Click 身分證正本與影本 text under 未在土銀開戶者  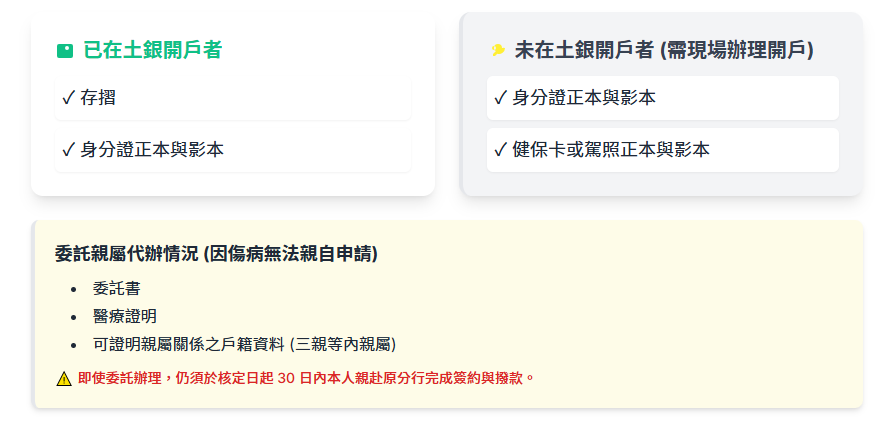click(584, 98)
